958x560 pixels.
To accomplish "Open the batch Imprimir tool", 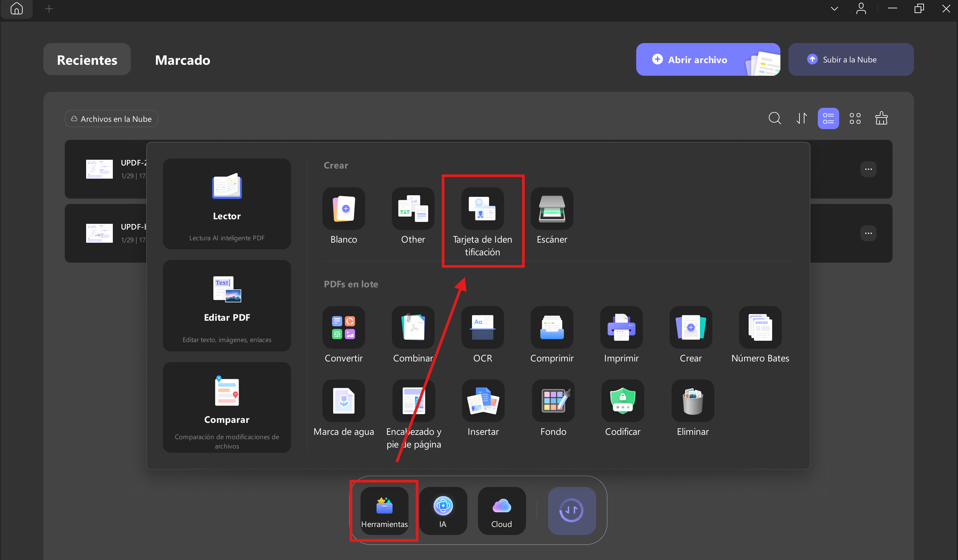I will point(621,327).
